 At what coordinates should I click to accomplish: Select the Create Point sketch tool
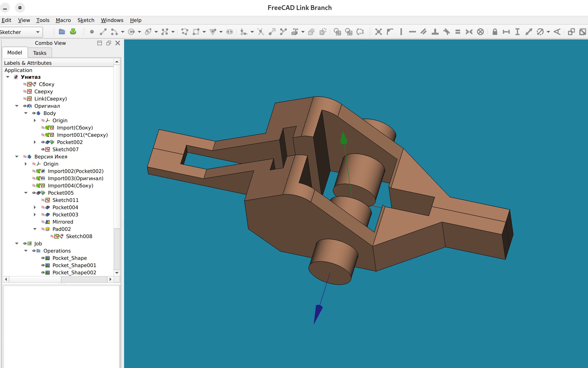click(x=92, y=32)
